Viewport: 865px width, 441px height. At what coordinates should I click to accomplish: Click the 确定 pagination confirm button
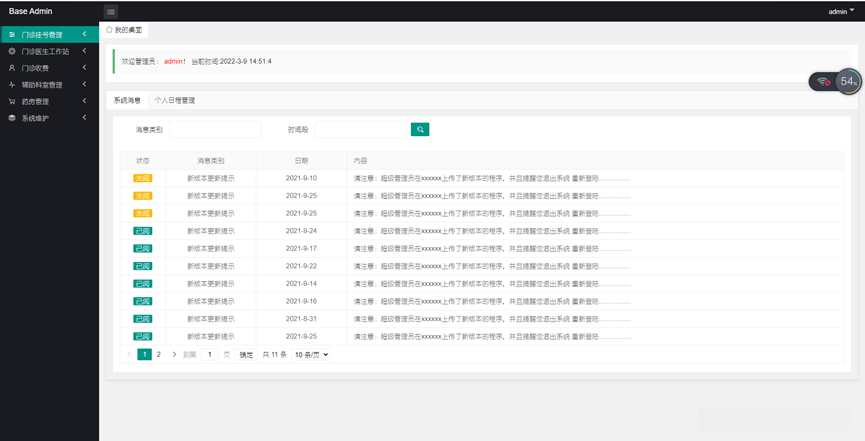(x=246, y=354)
